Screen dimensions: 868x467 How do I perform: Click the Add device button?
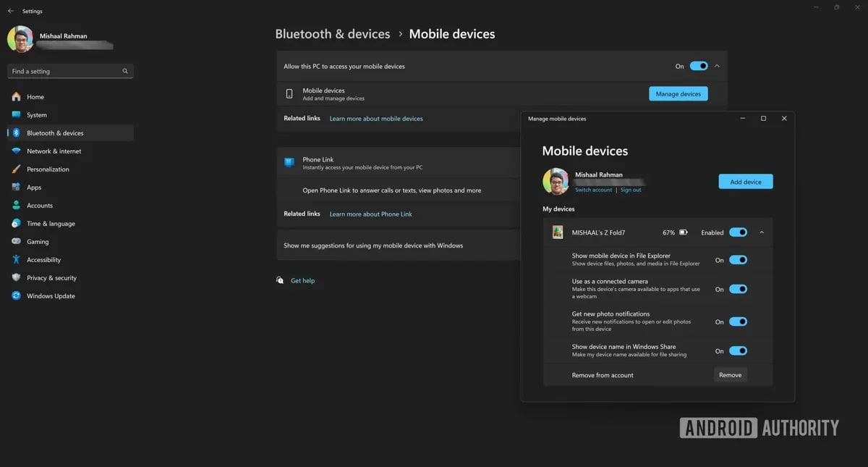point(745,182)
